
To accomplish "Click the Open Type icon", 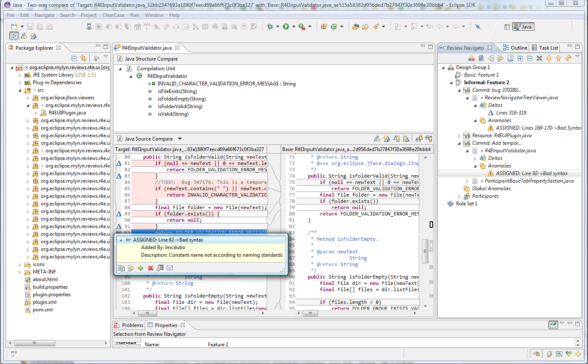I will [x=356, y=27].
